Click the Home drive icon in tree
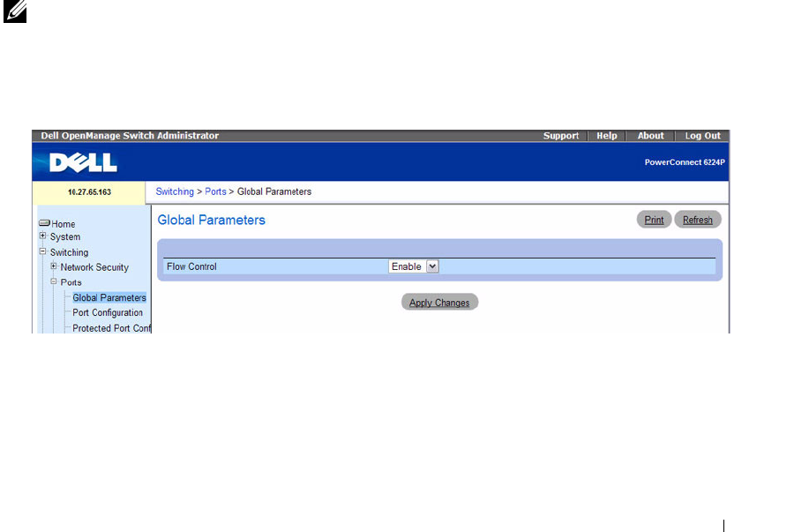 [45, 222]
